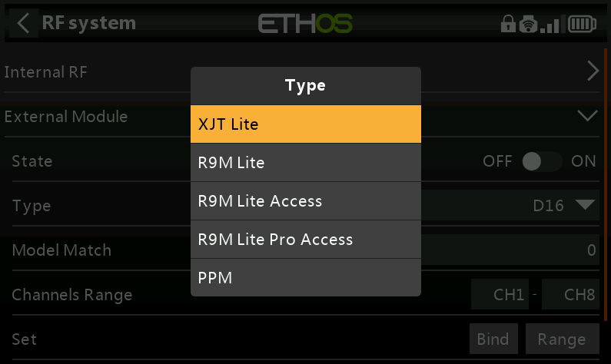
Task: Open the D16 type dropdown
Action: click(x=564, y=205)
